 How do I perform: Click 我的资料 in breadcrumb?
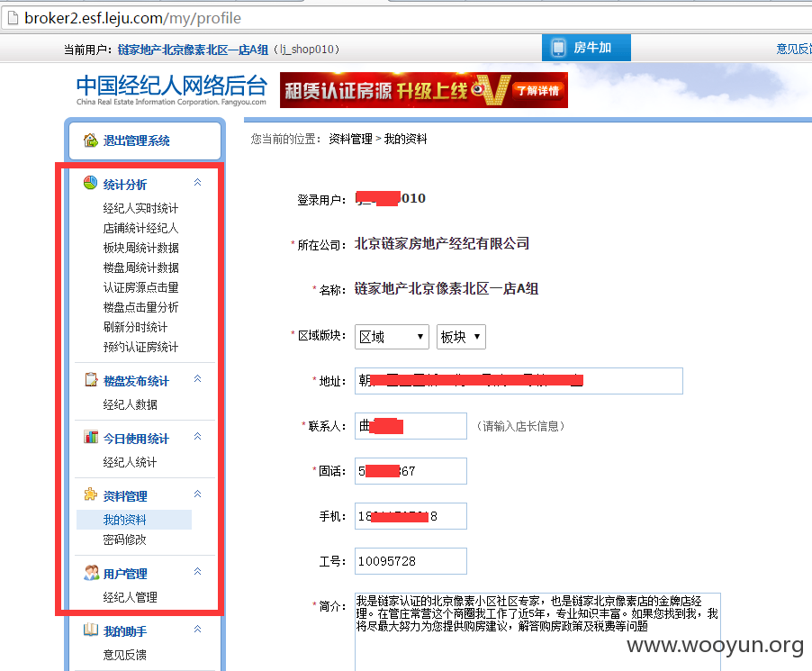click(x=405, y=139)
